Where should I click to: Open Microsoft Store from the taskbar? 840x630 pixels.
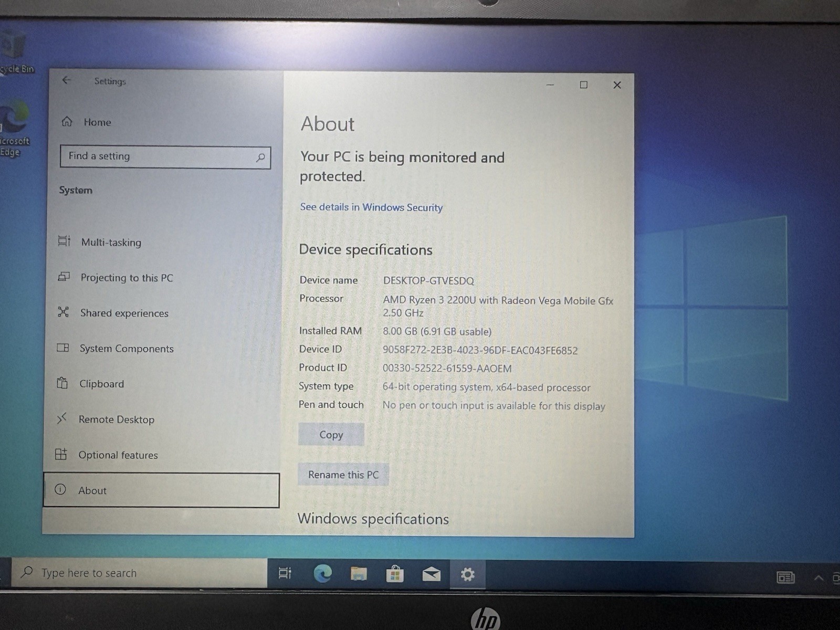pos(395,574)
